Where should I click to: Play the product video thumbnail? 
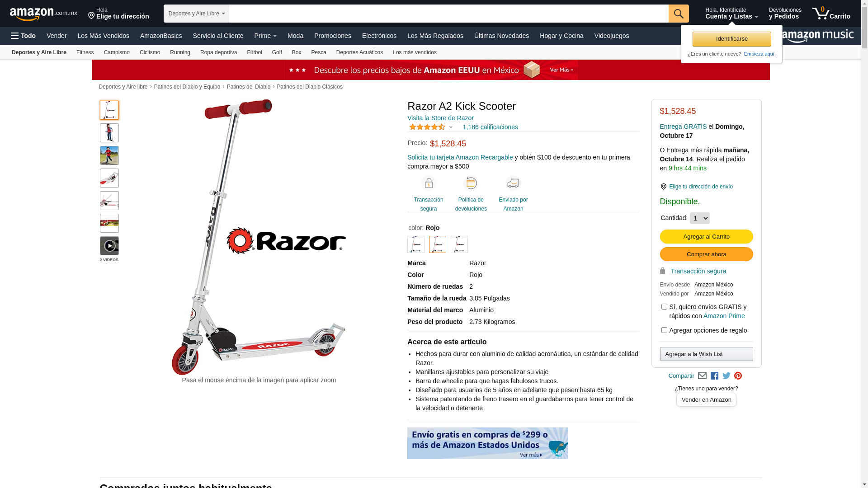(x=109, y=246)
